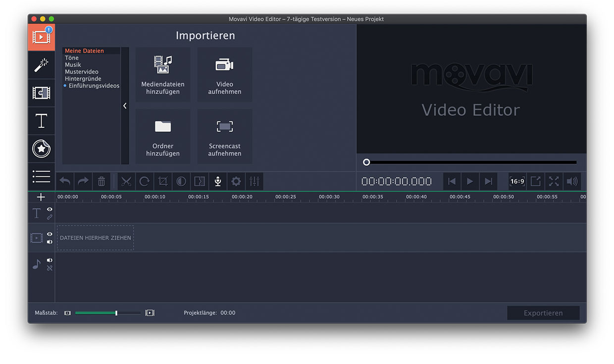Open the Transitions tab in sidebar
Image resolution: width=614 pixels, height=364 pixels.
tap(41, 93)
